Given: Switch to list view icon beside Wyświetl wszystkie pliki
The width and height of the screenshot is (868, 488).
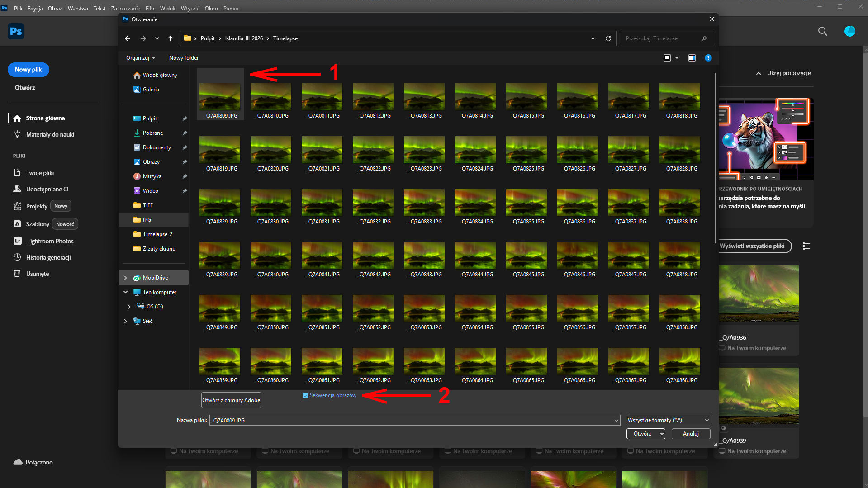Looking at the screenshot, I should 806,246.
